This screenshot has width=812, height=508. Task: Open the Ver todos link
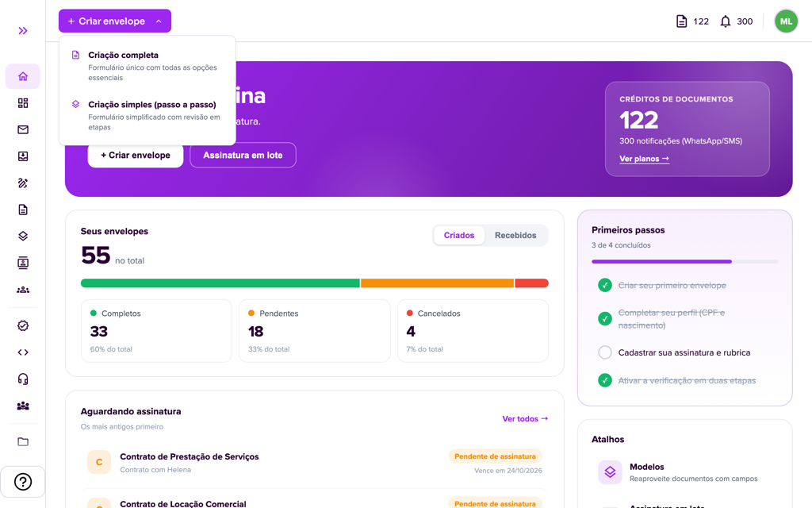[x=525, y=419]
